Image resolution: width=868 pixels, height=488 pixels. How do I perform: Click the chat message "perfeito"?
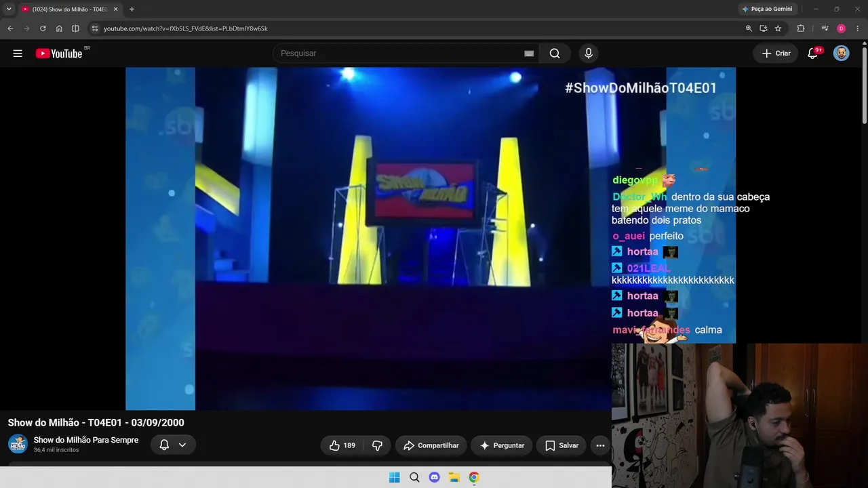(667, 236)
